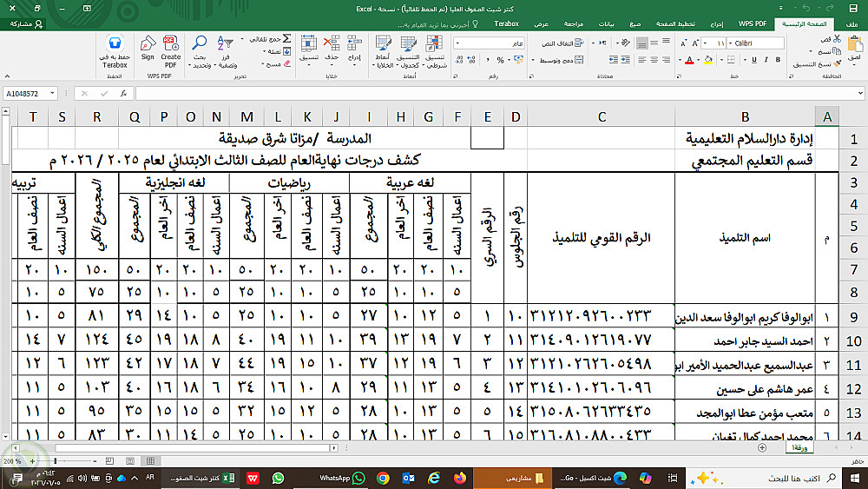868x489 pixels.
Task: Click the Insert Function fx icon
Action: pyautogui.click(x=123, y=94)
